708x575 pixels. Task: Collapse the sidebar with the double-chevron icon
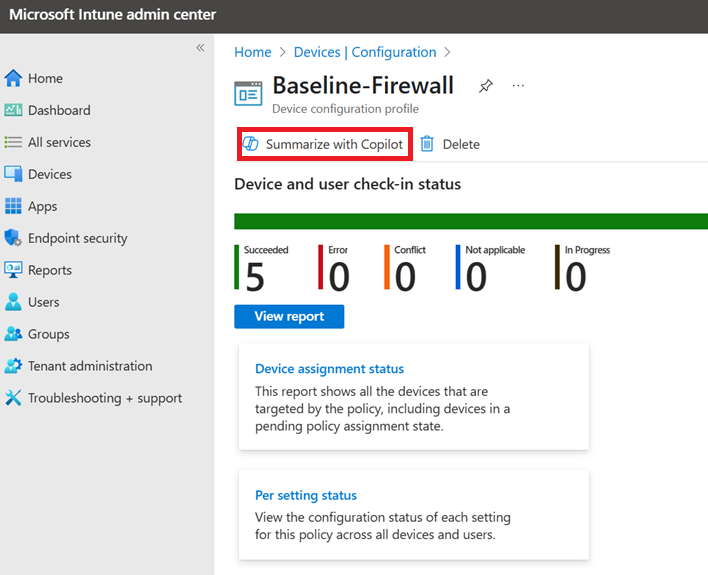coord(200,48)
